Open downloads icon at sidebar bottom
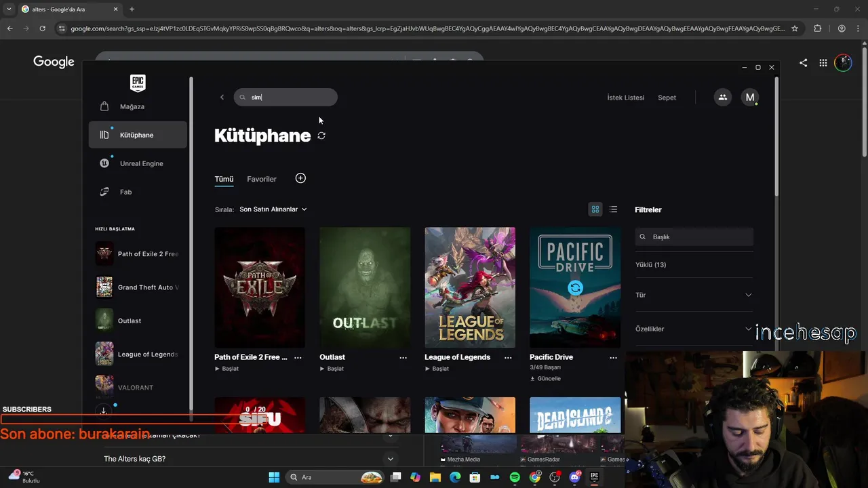The image size is (868, 488). tap(104, 411)
